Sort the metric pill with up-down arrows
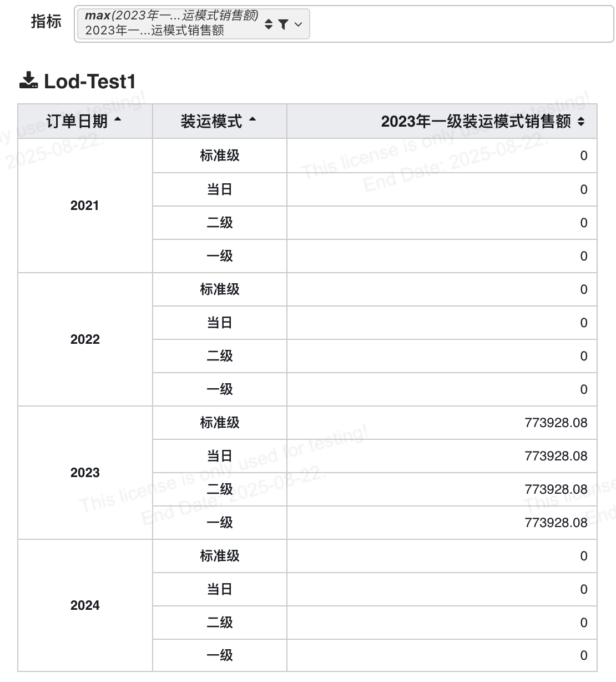The image size is (616, 682). pos(269,24)
